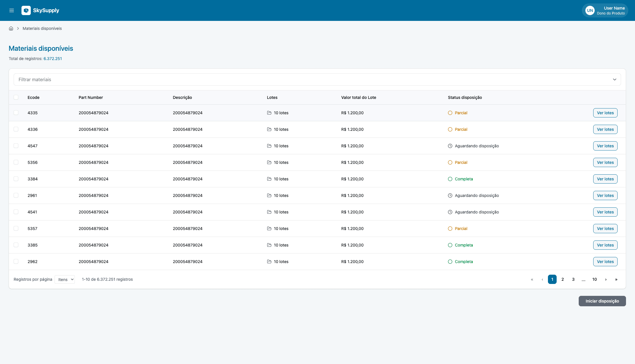The width and height of the screenshot is (635, 364).
Task: Toggle the select-all header checkbox
Action: click(16, 97)
